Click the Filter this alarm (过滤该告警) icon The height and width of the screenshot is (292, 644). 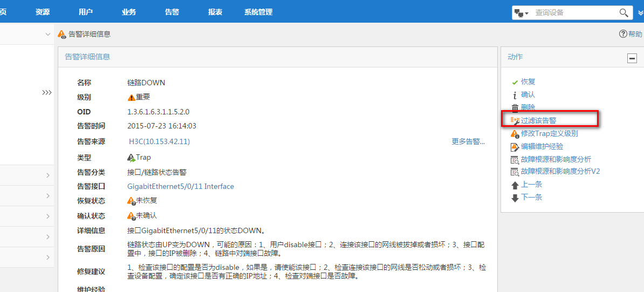tap(515, 120)
